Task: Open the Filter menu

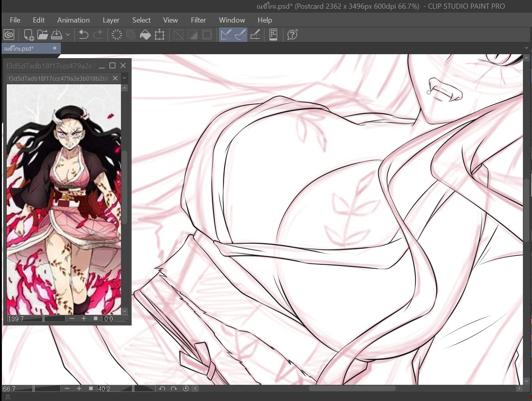Action: (x=198, y=20)
